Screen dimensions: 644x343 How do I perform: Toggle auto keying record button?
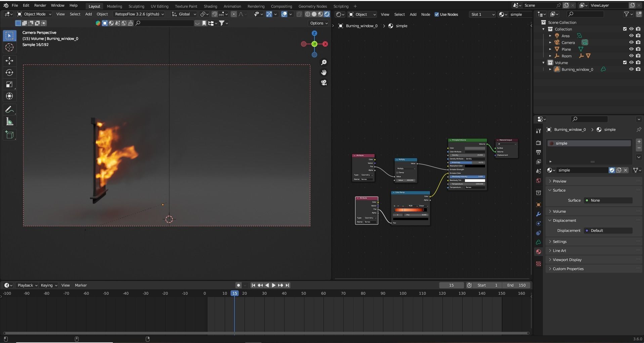pos(239,285)
